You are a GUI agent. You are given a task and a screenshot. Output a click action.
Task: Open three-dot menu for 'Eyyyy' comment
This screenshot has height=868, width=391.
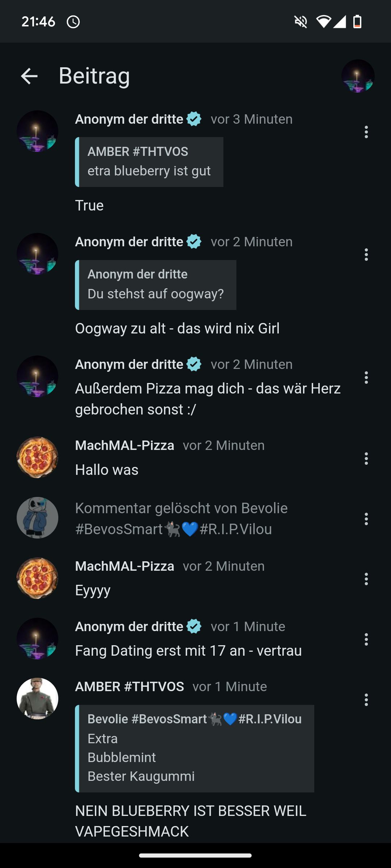coord(366,579)
